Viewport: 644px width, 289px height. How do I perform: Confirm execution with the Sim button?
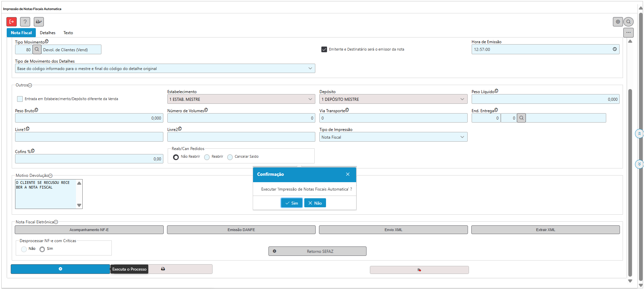(x=292, y=203)
